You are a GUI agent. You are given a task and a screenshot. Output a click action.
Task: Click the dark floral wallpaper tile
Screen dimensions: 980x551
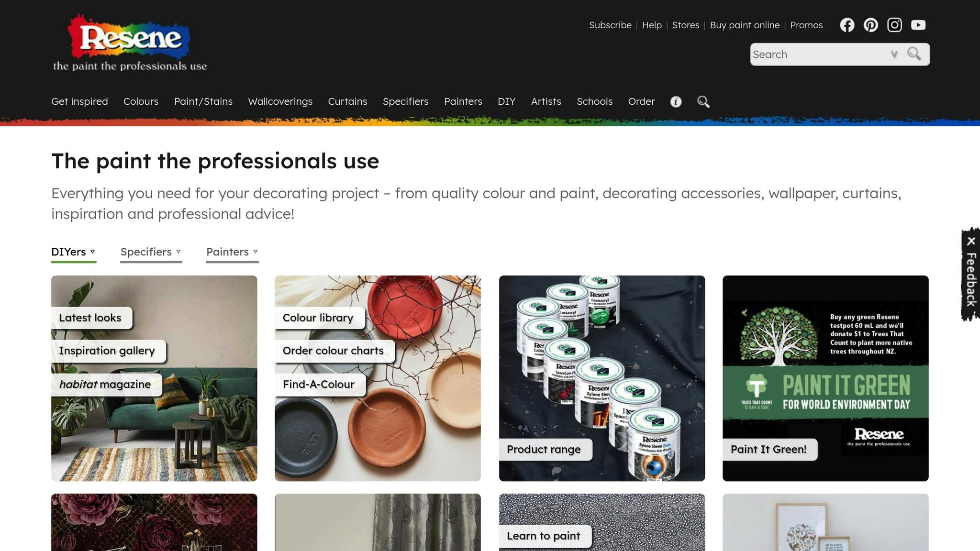[x=154, y=522]
